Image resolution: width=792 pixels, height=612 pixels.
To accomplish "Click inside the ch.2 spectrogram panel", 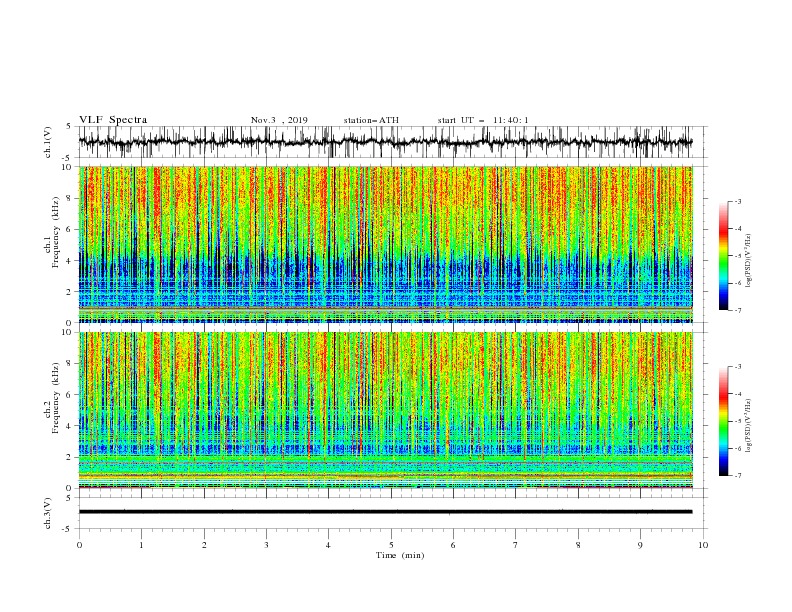I will click(385, 410).
